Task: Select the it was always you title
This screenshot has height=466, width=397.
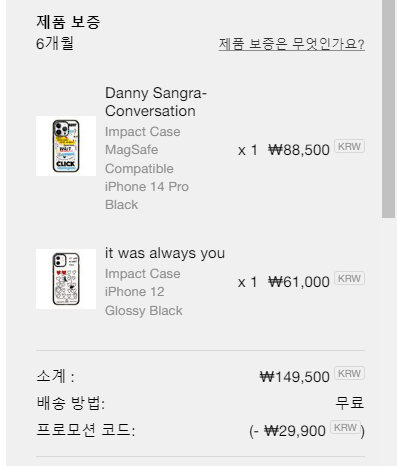Action: tap(165, 253)
